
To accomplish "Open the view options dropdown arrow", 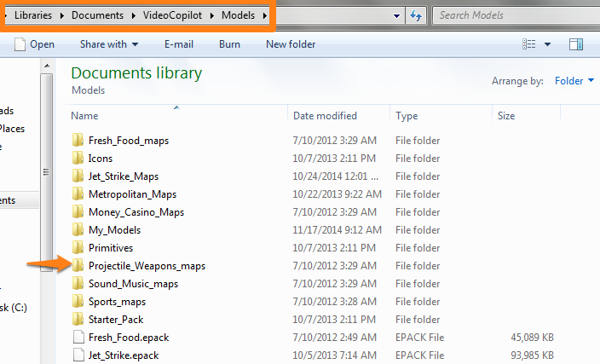I will pyautogui.click(x=547, y=44).
